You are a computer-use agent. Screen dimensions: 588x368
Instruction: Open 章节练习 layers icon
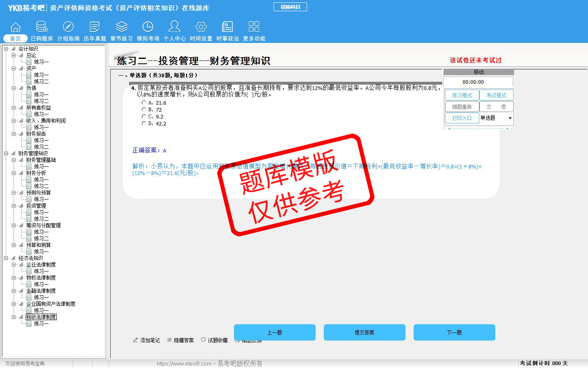coord(121,27)
